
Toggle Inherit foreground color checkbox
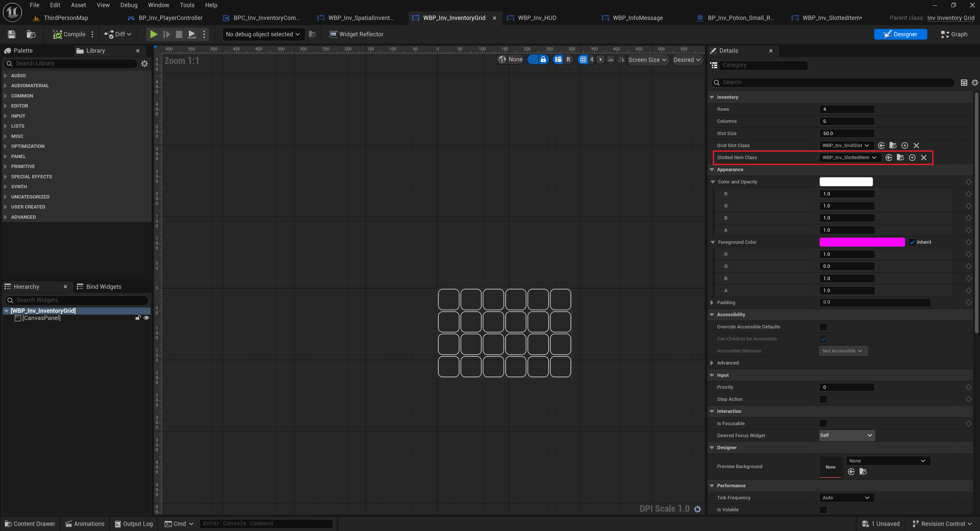click(912, 242)
